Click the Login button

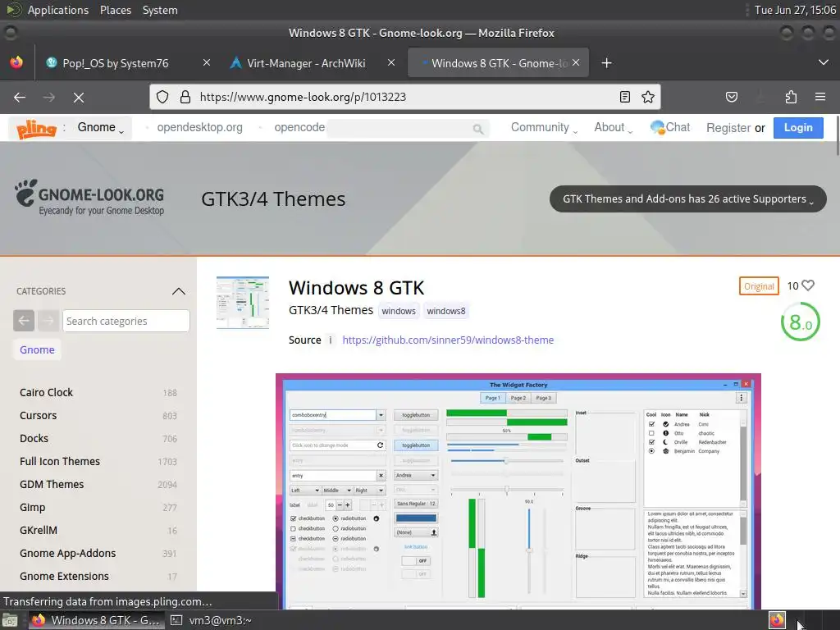(798, 127)
